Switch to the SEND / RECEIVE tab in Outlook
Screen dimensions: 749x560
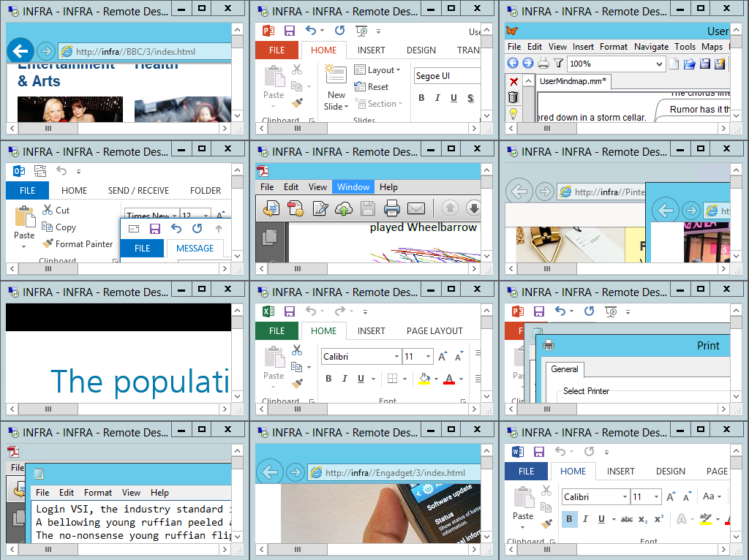click(138, 190)
